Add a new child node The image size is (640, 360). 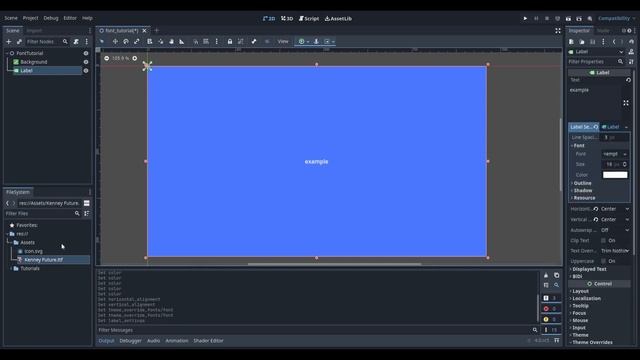[x=9, y=42]
